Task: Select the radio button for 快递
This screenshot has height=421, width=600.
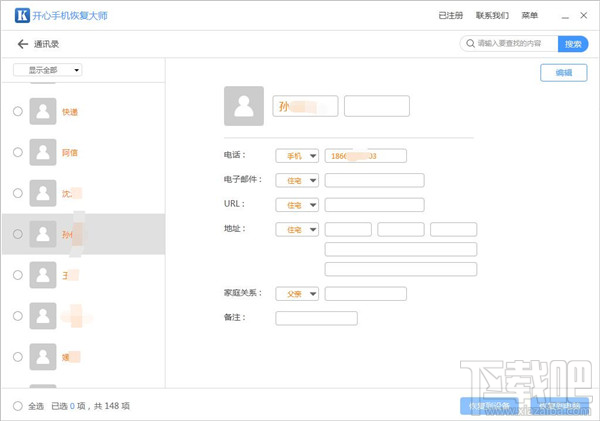Action: [17, 111]
